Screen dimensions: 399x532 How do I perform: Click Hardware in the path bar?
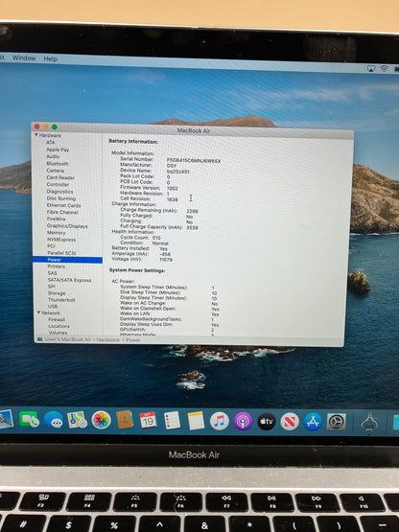pos(108,339)
